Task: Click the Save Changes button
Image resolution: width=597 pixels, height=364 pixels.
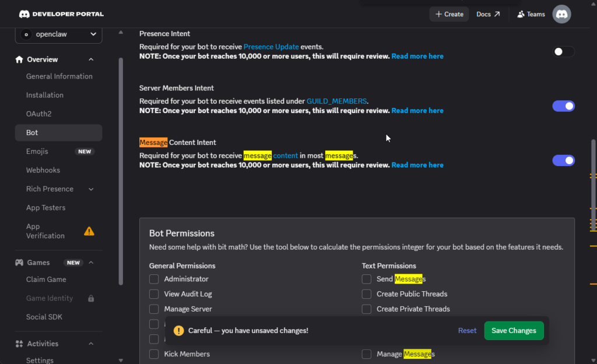Action: (x=514, y=331)
